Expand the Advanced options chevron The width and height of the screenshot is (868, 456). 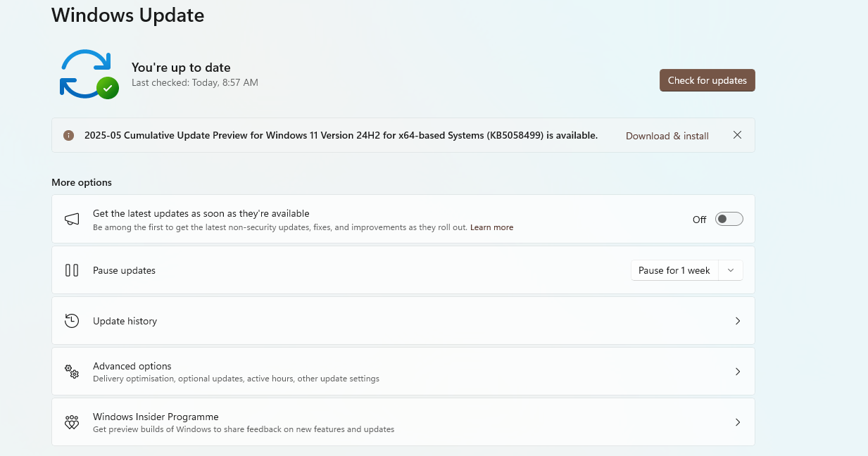738,372
